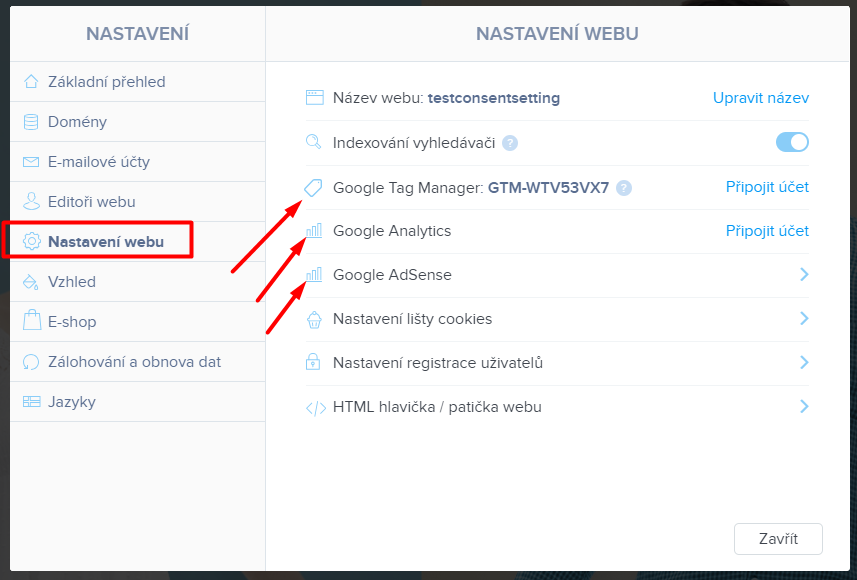The width and height of the screenshot is (857, 580).
Task: Select Editoři webu in the sidebar
Action: click(138, 202)
